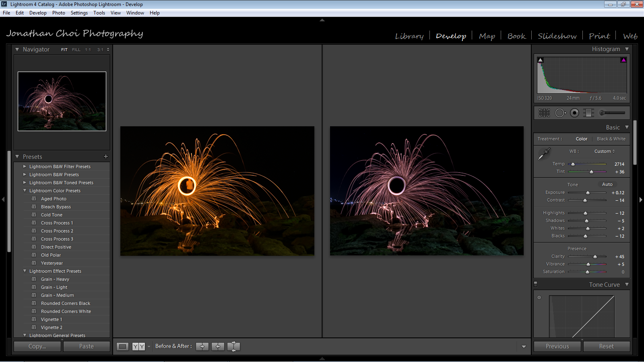Collapse Lightroom Color Presets folder
This screenshot has width=644, height=362.
[25, 190]
